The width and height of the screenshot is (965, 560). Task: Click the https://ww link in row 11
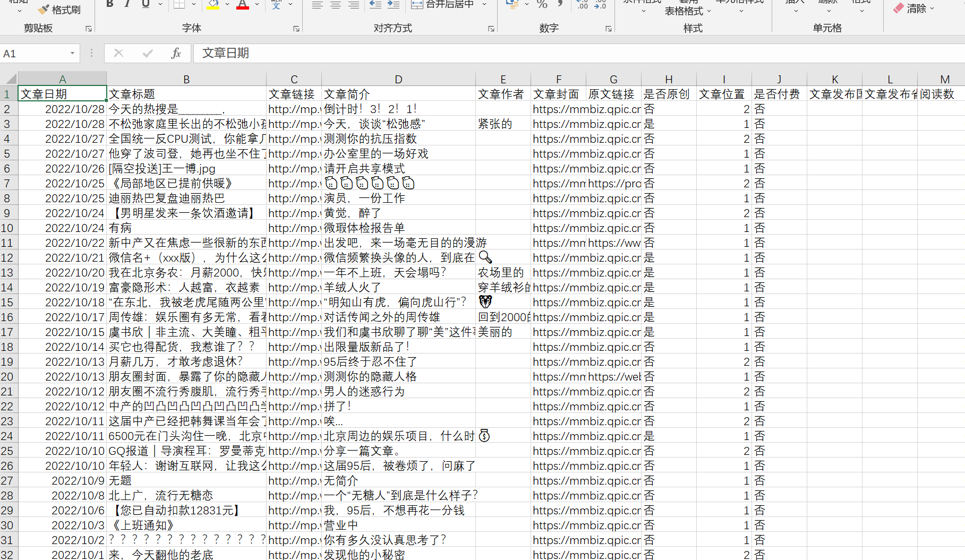tap(613, 243)
